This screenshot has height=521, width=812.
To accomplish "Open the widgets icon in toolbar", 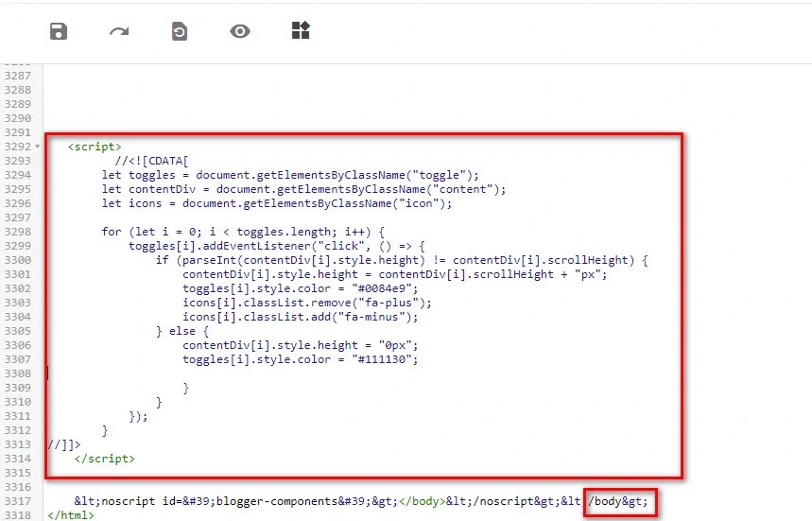I will 301,30.
